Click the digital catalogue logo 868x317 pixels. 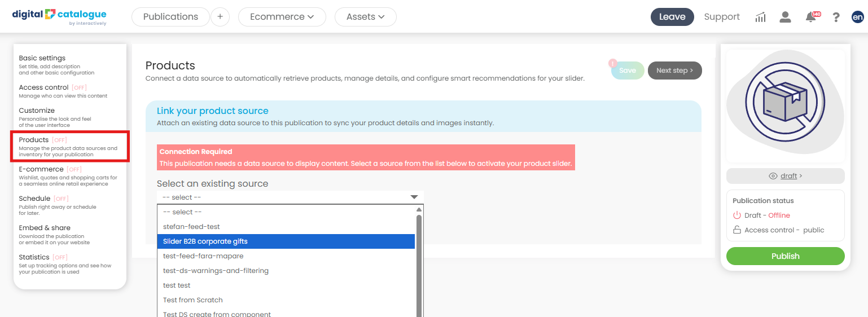(x=59, y=16)
